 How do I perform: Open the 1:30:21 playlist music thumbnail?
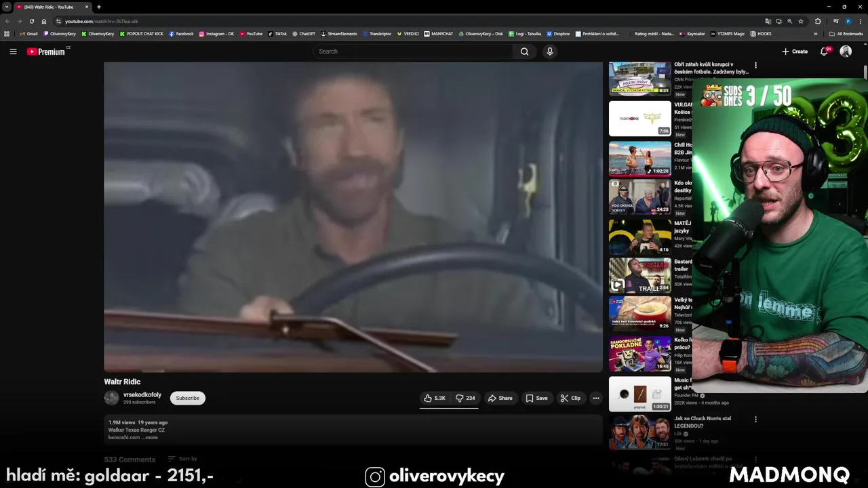pyautogui.click(x=640, y=394)
